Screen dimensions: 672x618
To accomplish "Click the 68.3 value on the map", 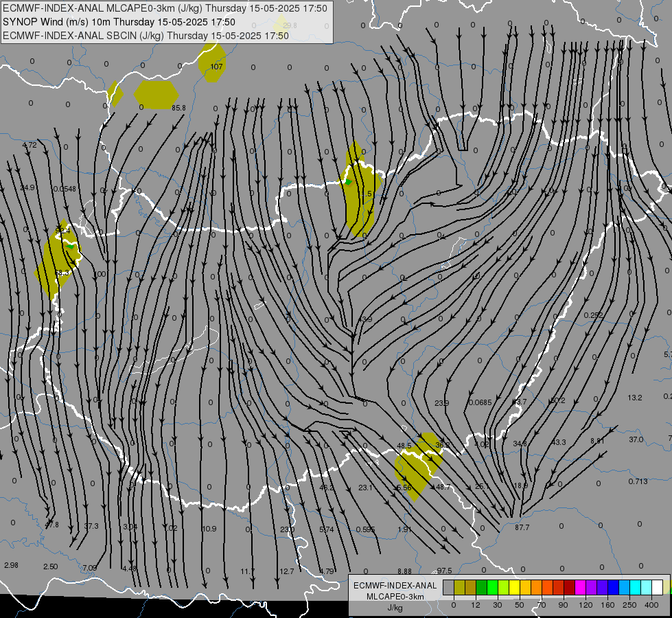I will click(62, 273).
